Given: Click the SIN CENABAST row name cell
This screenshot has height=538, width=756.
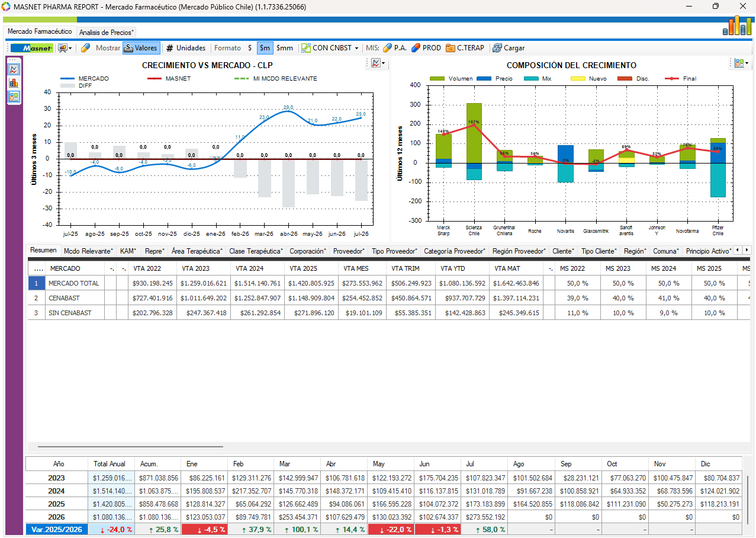Looking at the screenshot, I should coord(75,312).
